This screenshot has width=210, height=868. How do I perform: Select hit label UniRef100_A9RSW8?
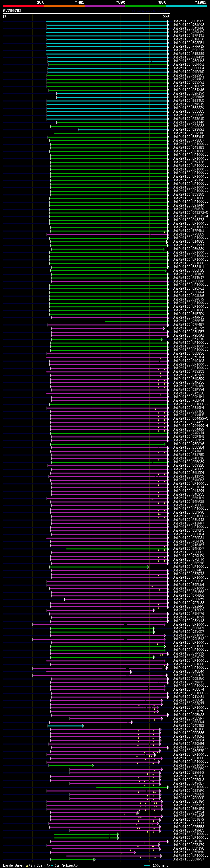[x=188, y=133]
